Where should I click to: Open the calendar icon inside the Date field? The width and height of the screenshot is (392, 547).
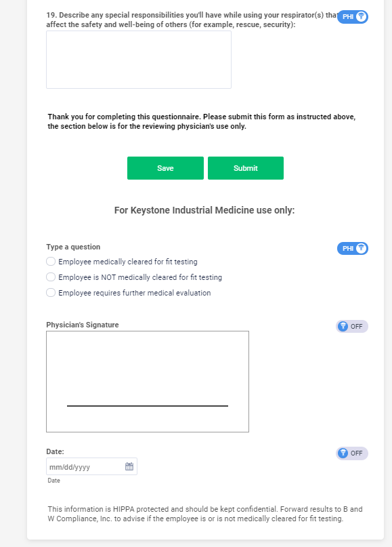pyautogui.click(x=129, y=466)
